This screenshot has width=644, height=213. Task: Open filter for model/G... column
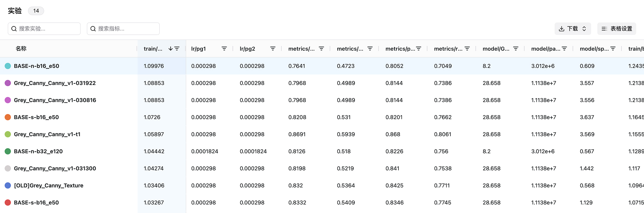[x=516, y=48]
